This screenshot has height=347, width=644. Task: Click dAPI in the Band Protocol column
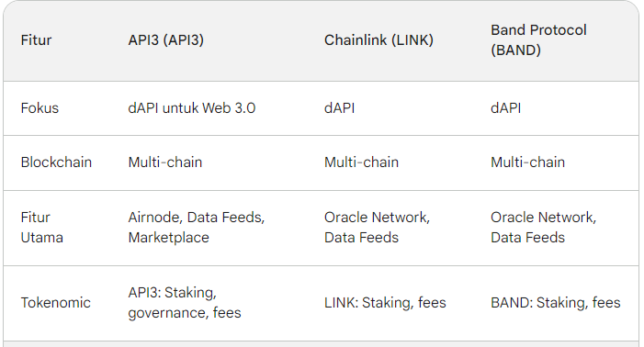tap(505, 108)
